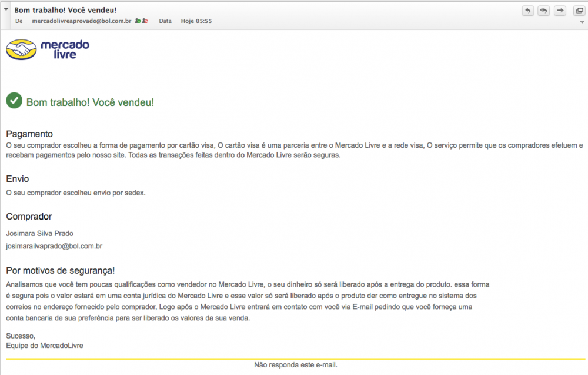
Task: Reply to this email
Action: tap(527, 11)
